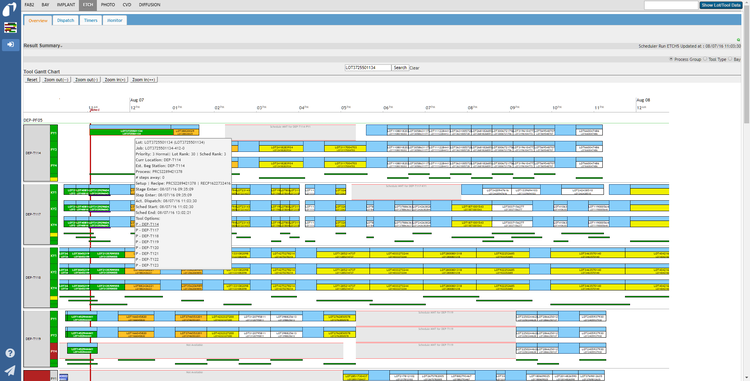Click the P - DEP-T123 tool option
Viewport: 750px width, 381px height.
coord(147,265)
